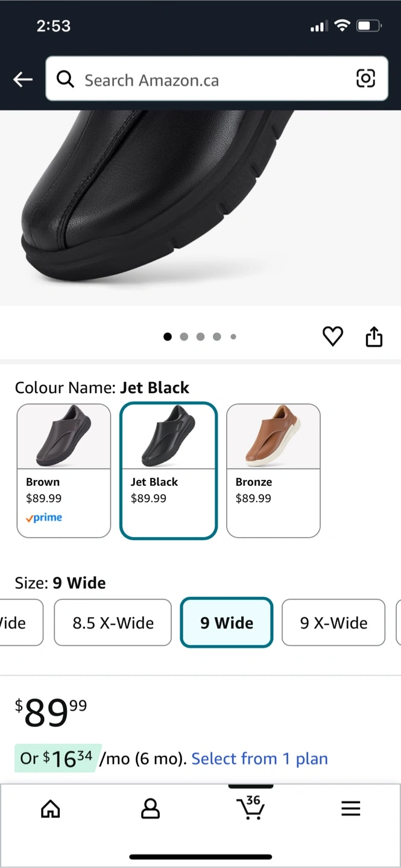Tap the magnifying glass search icon
This screenshot has width=401, height=868.
coord(65,79)
